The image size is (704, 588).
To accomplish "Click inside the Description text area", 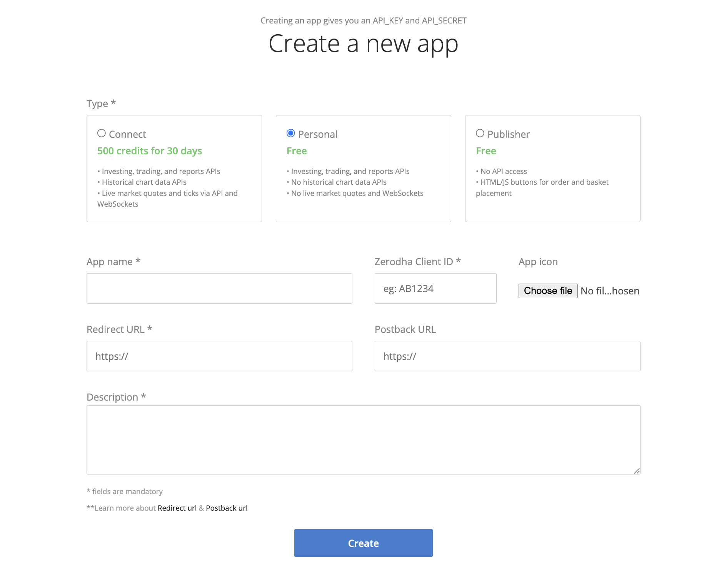I will coord(363,439).
